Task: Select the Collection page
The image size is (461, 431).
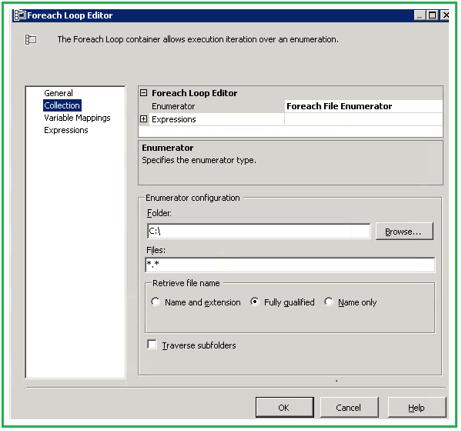Action: 62,105
